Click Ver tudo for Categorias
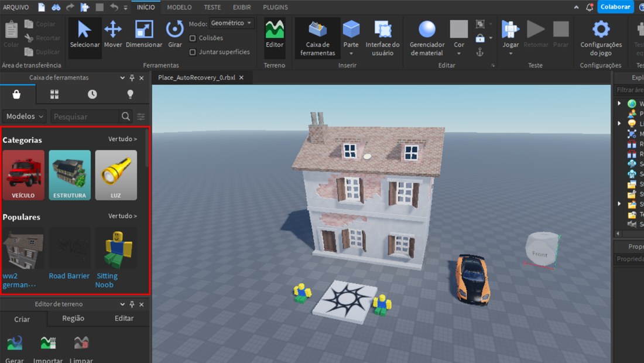644x363 pixels. (x=122, y=139)
